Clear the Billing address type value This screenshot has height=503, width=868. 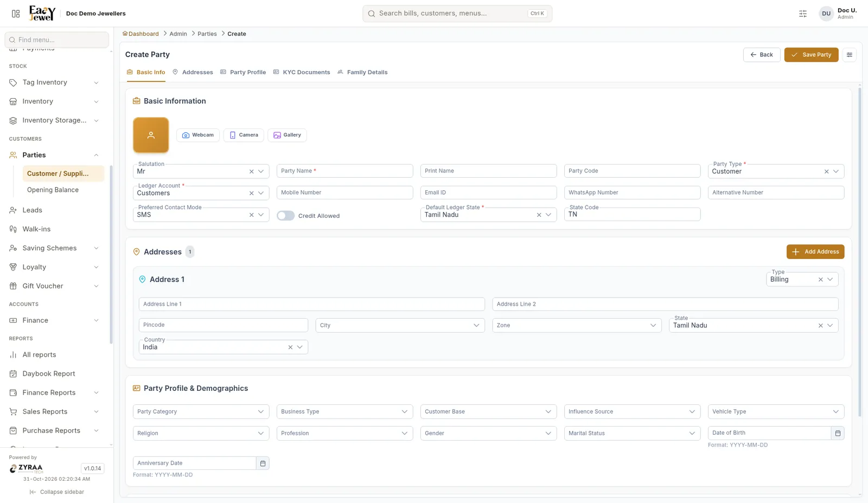[820, 280]
